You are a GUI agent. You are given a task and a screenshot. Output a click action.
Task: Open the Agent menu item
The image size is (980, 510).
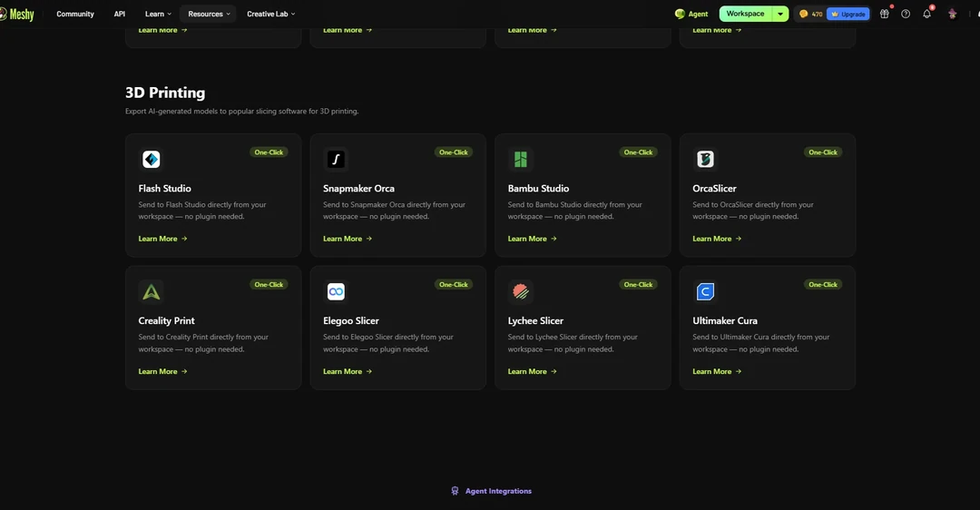691,14
